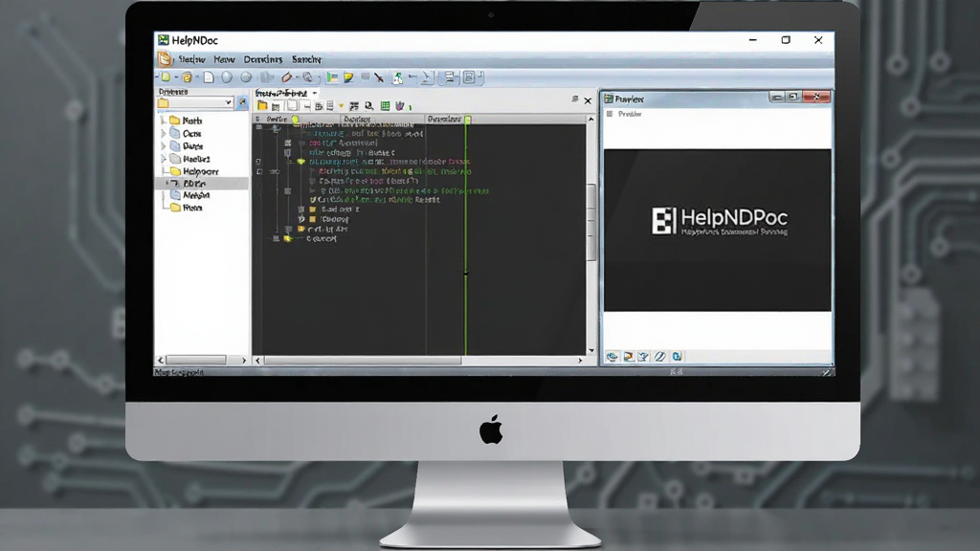
Task: Click the blue-green chart icon in the main toolbar
Action: click(x=332, y=77)
